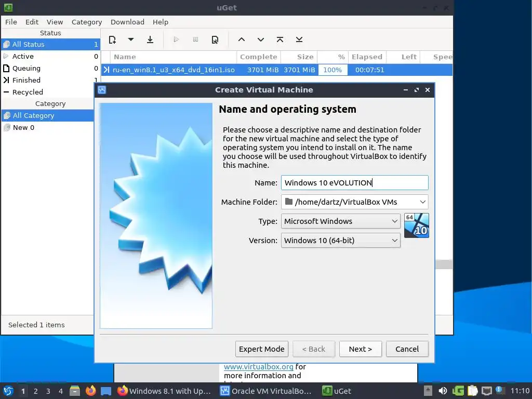Open the new-download dropdown arrow in uGet

(130, 39)
